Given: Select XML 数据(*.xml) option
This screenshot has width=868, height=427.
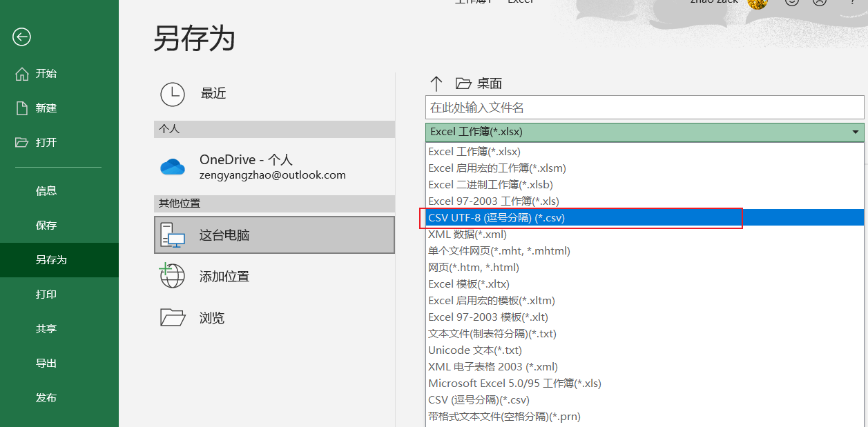Looking at the screenshot, I should coord(644,234).
